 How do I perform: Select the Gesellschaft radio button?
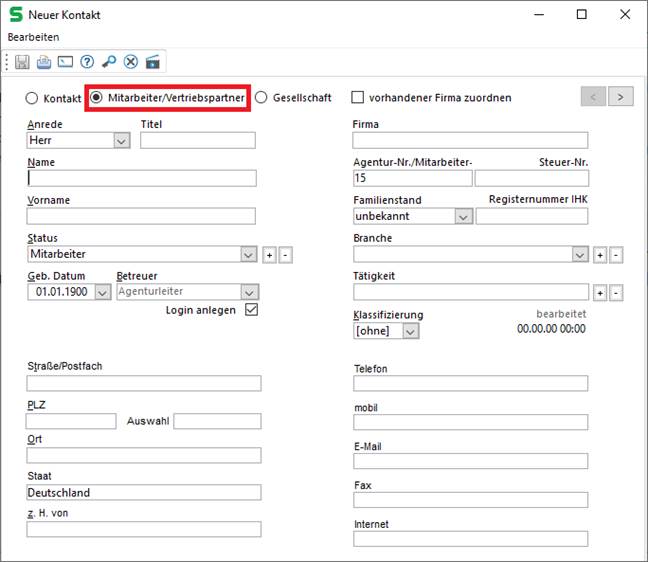click(x=262, y=98)
